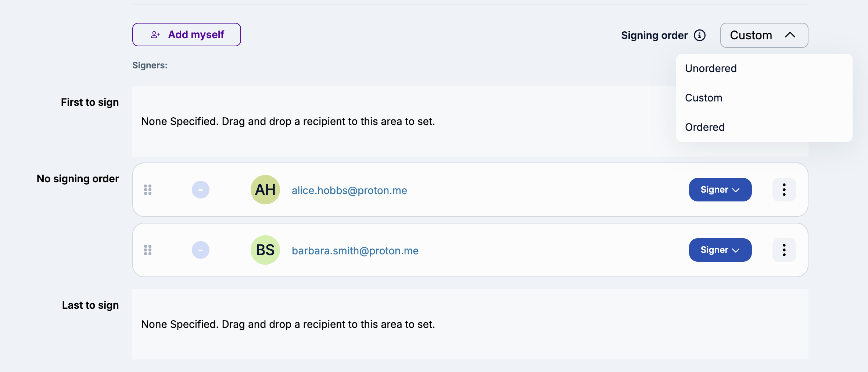Viewport: 868px width, 372px height.
Task: Click drag handle for barbara.smith row
Action: pos(148,250)
